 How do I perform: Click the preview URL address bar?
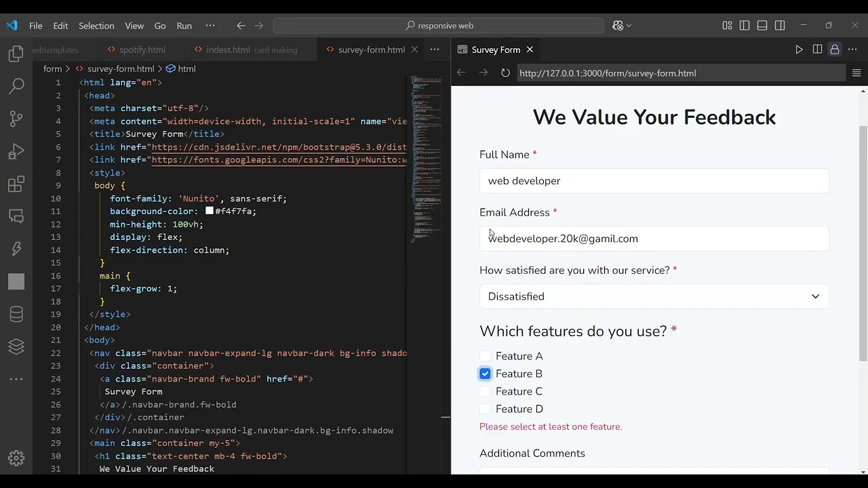click(680, 73)
